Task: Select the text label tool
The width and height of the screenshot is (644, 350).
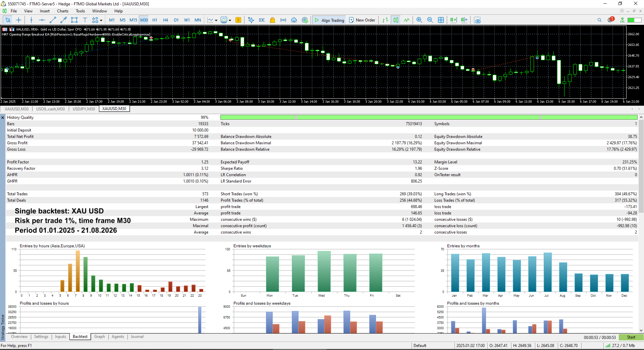Action: [85, 20]
